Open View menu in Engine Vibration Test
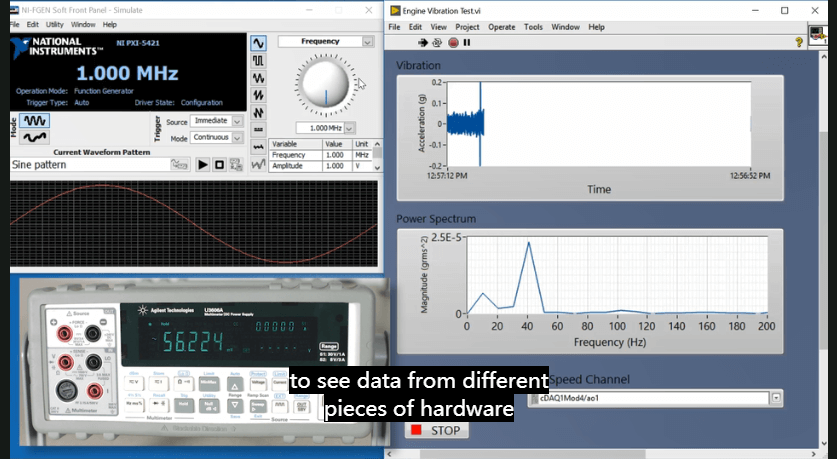This screenshot has height=459, width=837. (x=438, y=27)
